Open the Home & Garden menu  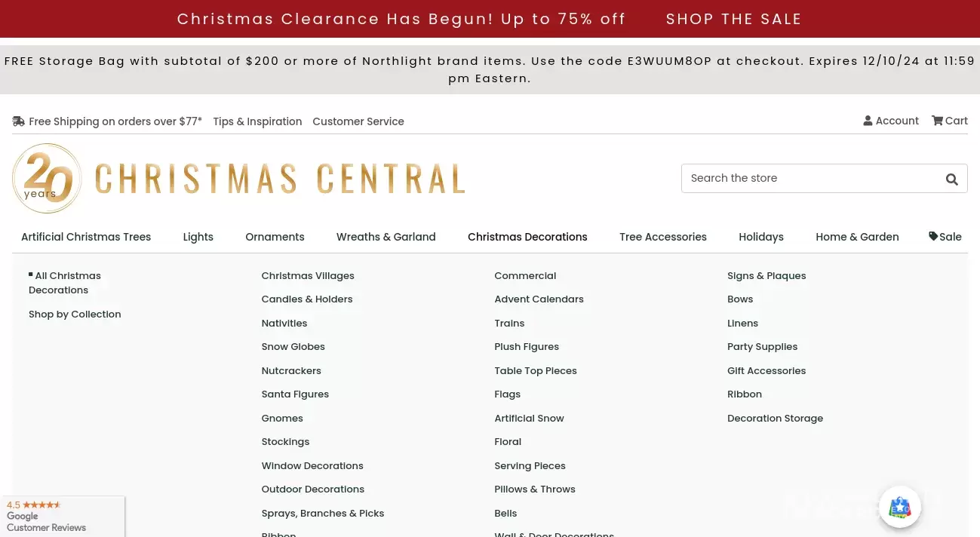click(857, 237)
